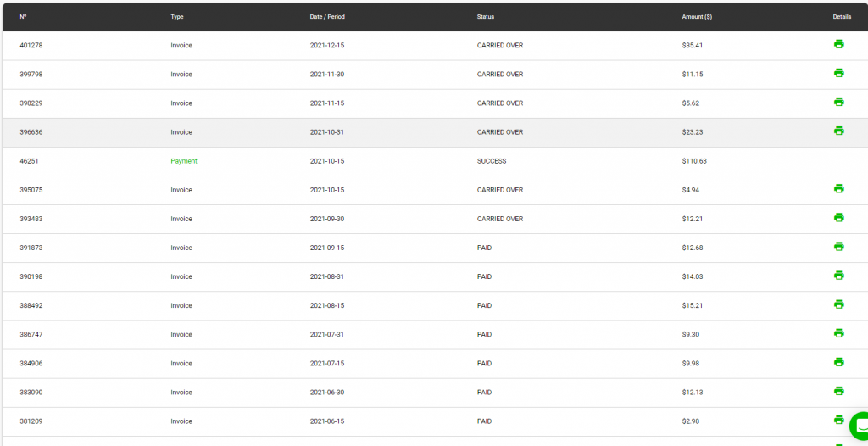Click the printer icon for invoice 381209
The width and height of the screenshot is (868, 446).
pos(838,420)
